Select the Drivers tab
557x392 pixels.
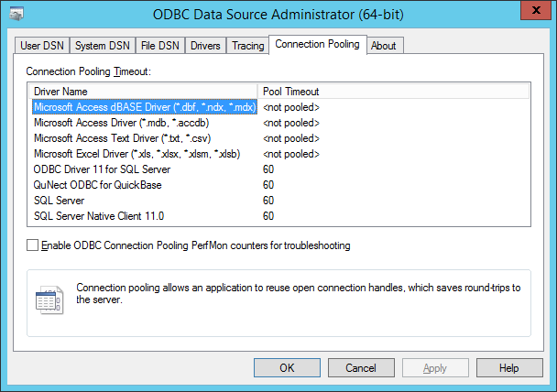point(205,45)
